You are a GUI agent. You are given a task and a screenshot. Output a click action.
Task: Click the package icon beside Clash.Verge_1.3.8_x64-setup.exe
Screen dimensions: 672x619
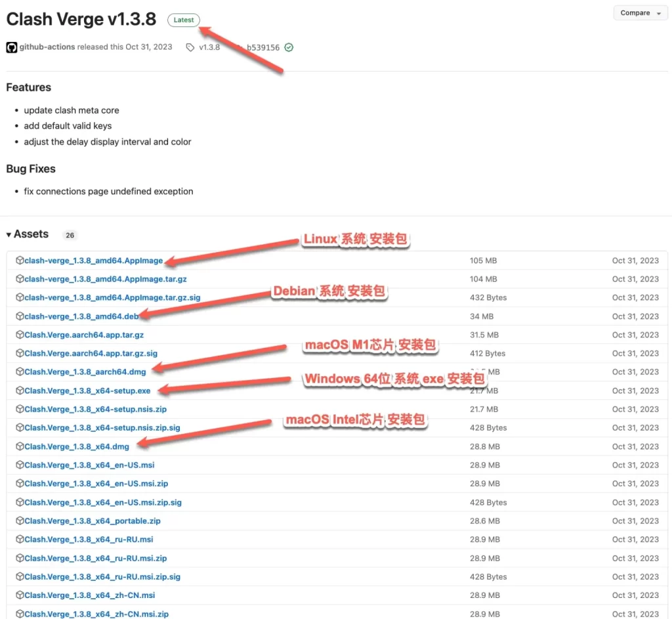(18, 390)
